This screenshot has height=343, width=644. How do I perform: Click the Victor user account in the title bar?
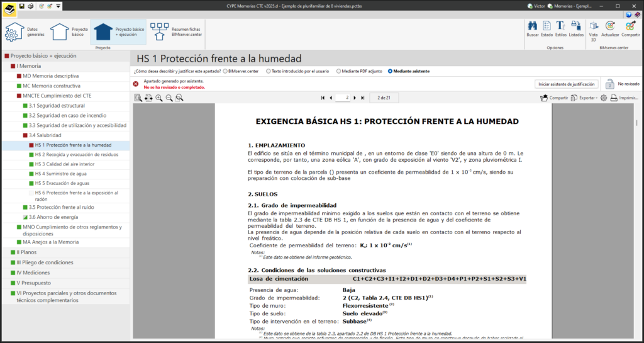(536, 6)
